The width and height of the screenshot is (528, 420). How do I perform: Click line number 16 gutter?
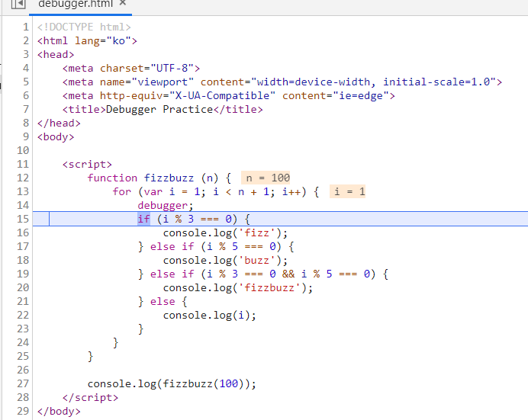pos(23,232)
